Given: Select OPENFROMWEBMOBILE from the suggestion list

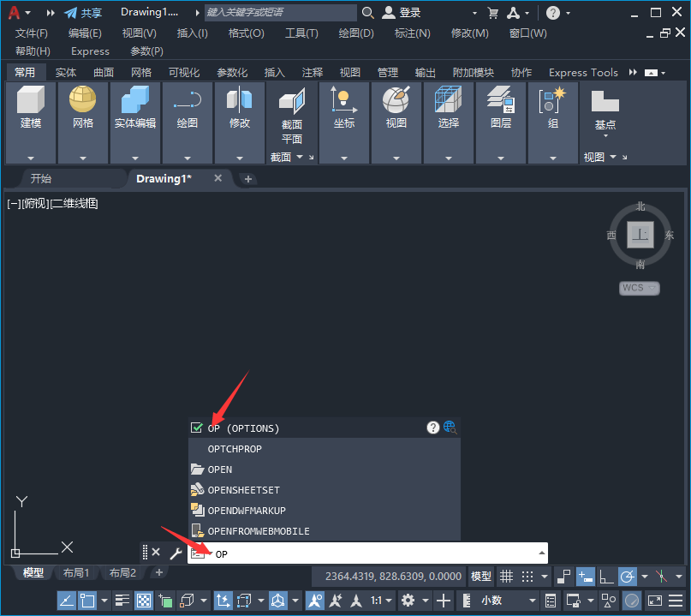Looking at the screenshot, I should click(x=324, y=531).
